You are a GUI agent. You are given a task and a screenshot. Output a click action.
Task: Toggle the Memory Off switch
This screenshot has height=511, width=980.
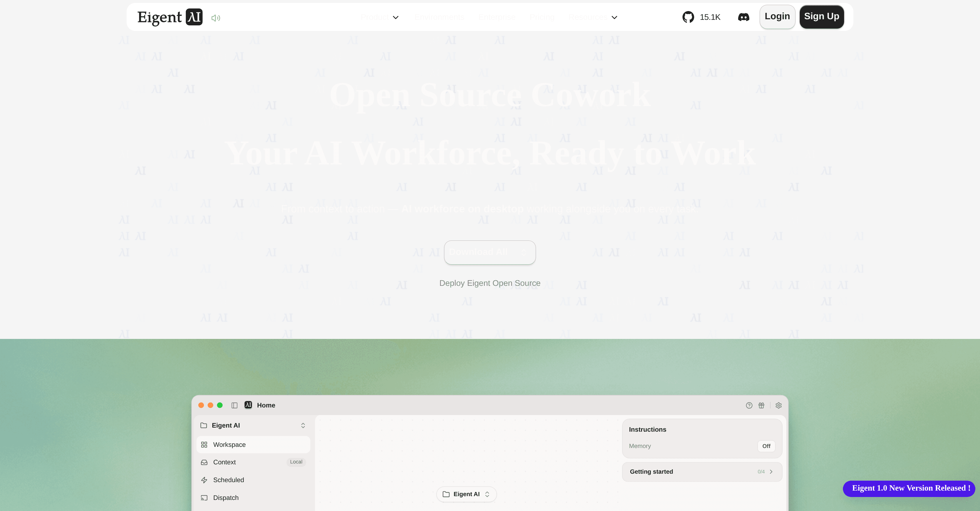tap(766, 446)
